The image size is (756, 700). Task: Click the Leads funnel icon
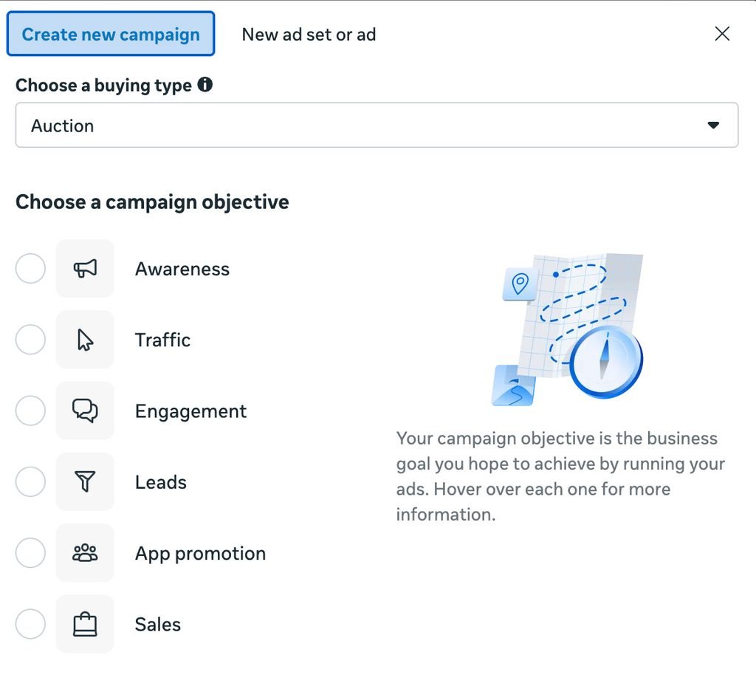(85, 481)
